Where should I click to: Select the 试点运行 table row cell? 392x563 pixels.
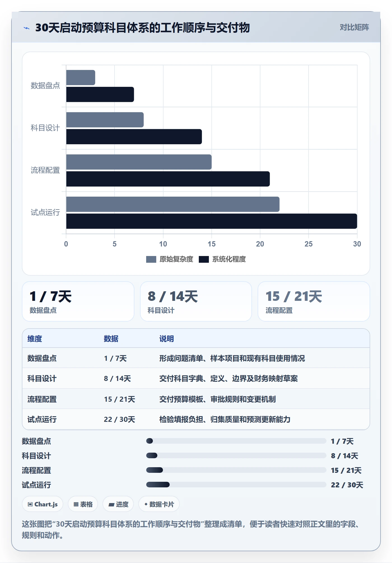[42, 419]
